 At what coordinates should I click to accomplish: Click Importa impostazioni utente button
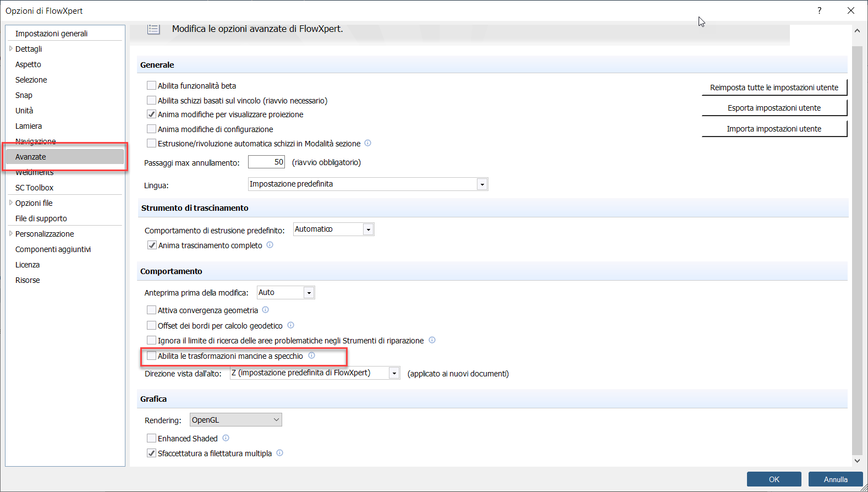[x=774, y=129]
